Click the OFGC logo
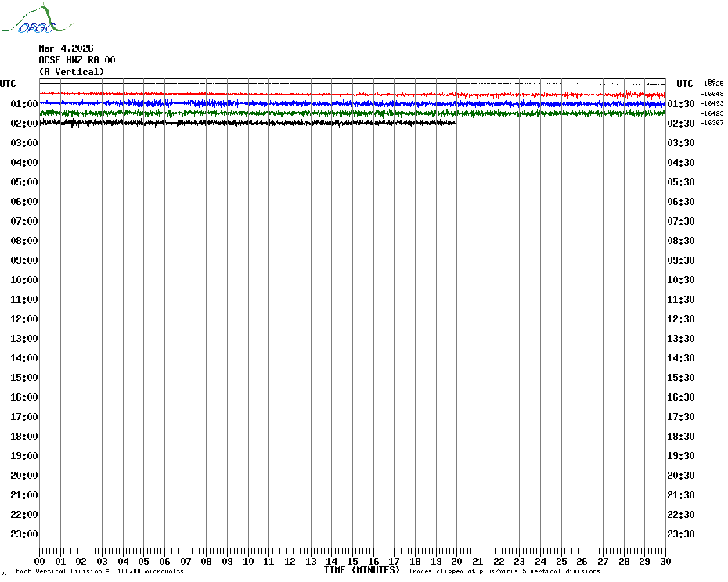The height and width of the screenshot is (582, 728). (x=37, y=19)
